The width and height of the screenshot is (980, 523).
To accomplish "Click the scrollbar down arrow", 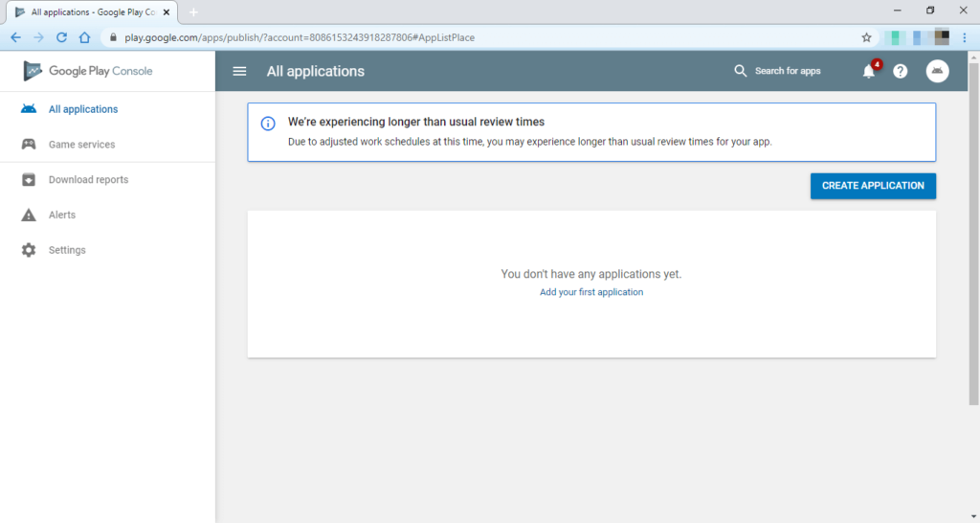I will (x=973, y=516).
